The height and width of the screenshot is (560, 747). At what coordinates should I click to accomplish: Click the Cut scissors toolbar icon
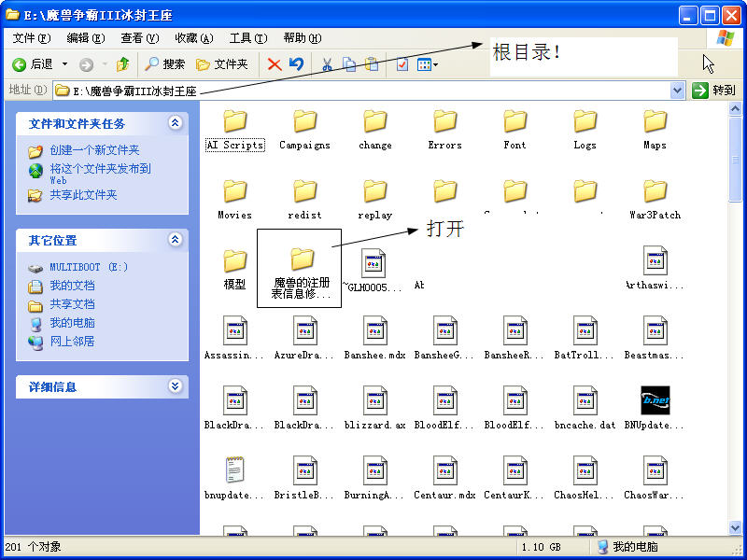pyautogui.click(x=327, y=64)
